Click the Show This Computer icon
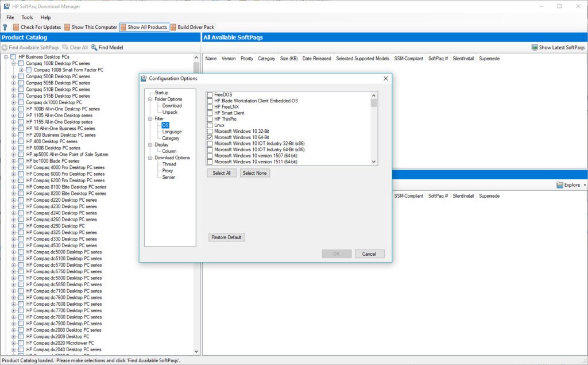 pos(67,27)
